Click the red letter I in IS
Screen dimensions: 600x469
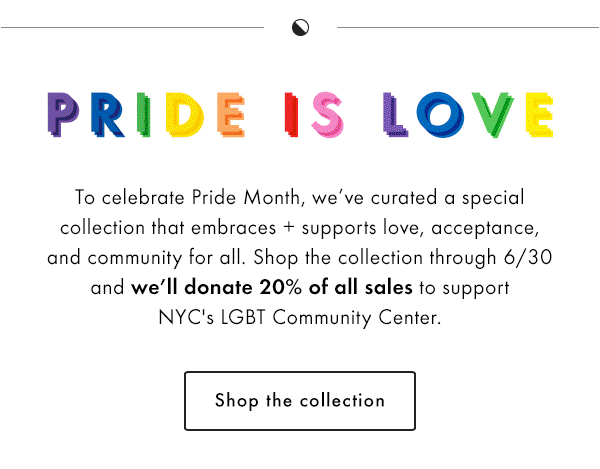(x=291, y=114)
